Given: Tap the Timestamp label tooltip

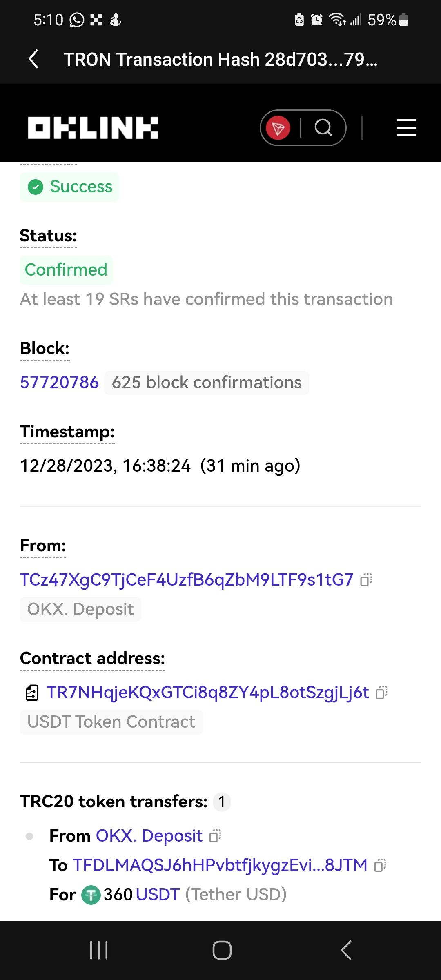Looking at the screenshot, I should click(67, 432).
